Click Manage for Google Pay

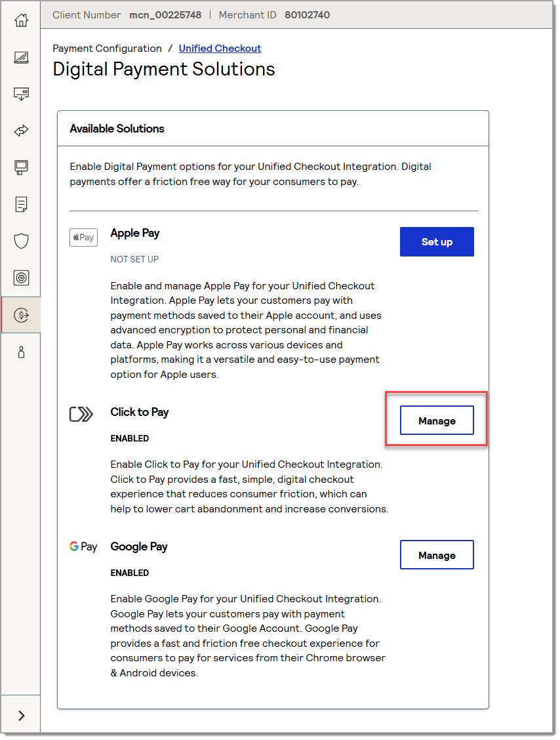coord(437,555)
